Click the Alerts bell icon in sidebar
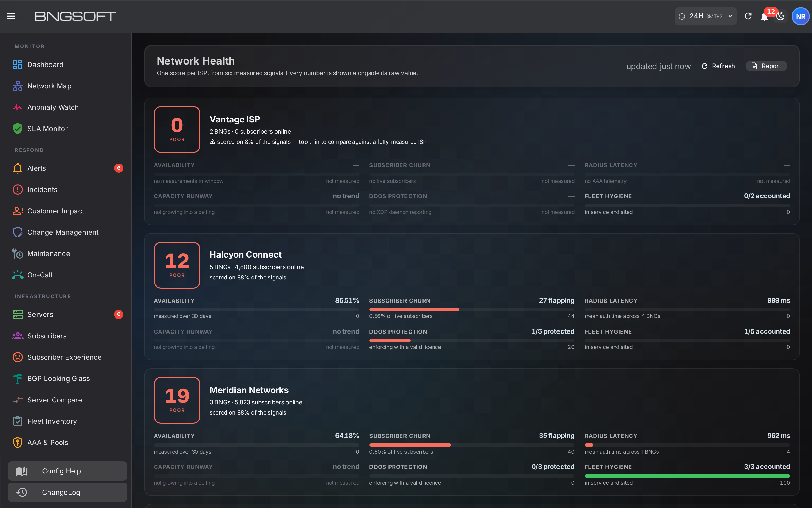The width and height of the screenshot is (812, 508). (x=18, y=168)
